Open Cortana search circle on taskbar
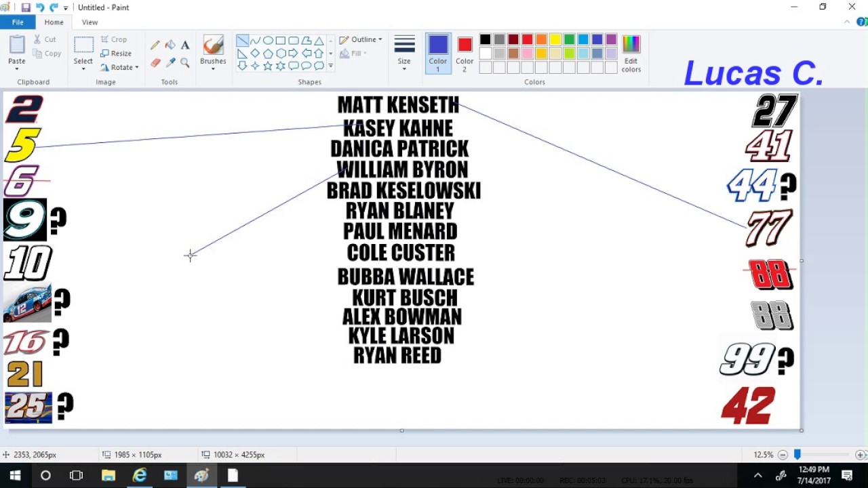Screen dimensions: 868x488 45,476
